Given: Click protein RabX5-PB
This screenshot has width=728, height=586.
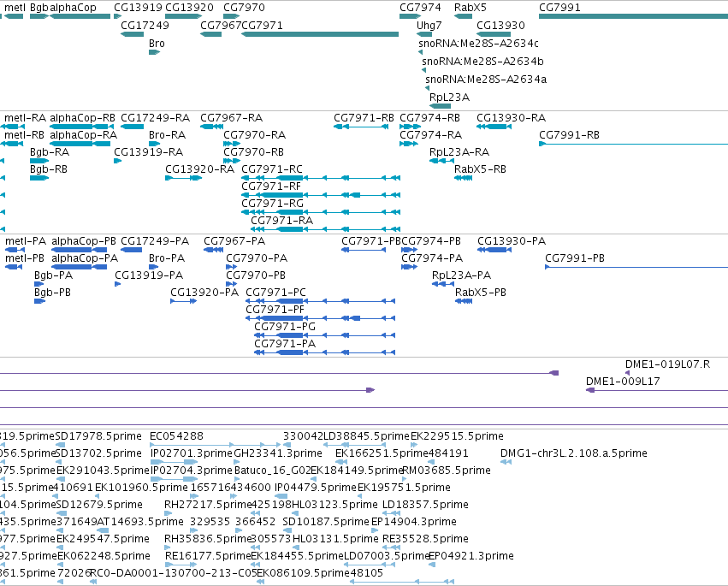Looking at the screenshot, I should pos(481,293).
